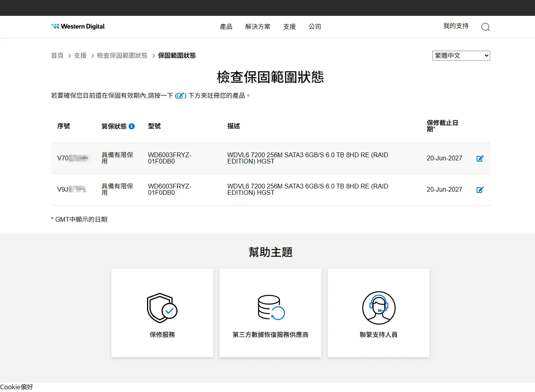The height and width of the screenshot is (392, 535).
Task: Open the 產品 menu
Action: (226, 27)
